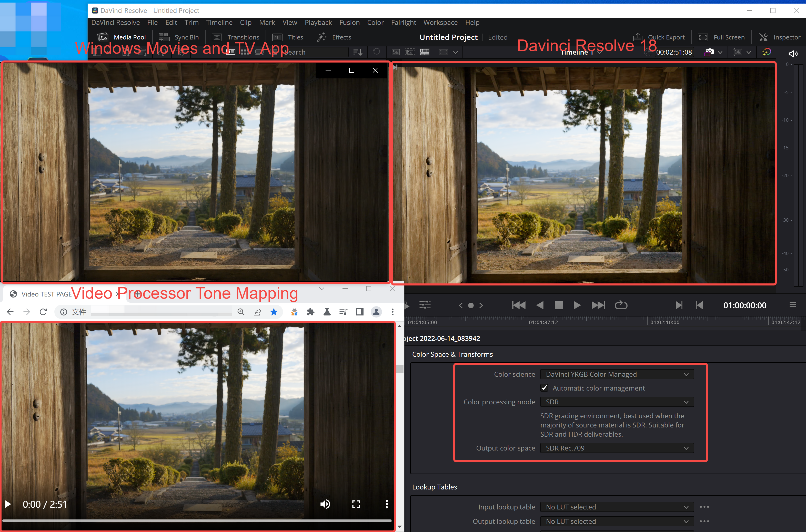Click the ellipsis beside Output lookup table
The height and width of the screenshot is (532, 806).
click(704, 521)
